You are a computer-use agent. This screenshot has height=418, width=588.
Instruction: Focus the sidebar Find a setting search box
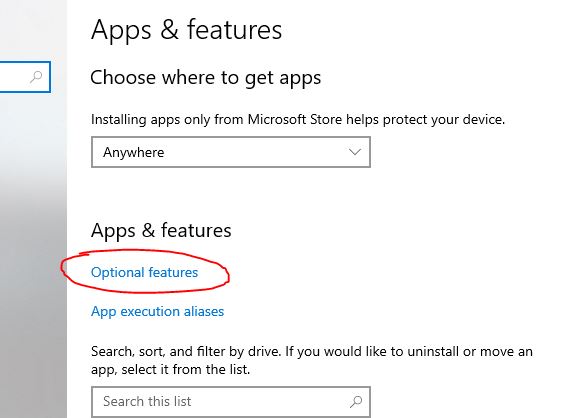pos(25,77)
